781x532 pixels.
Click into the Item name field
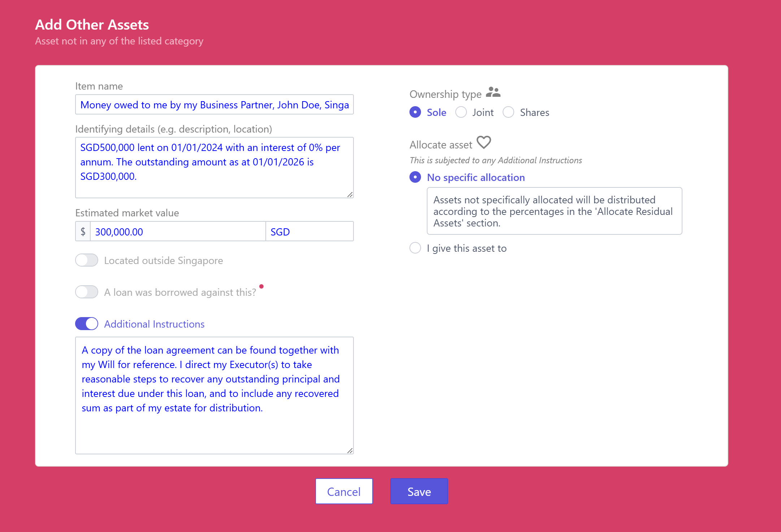[x=214, y=105]
